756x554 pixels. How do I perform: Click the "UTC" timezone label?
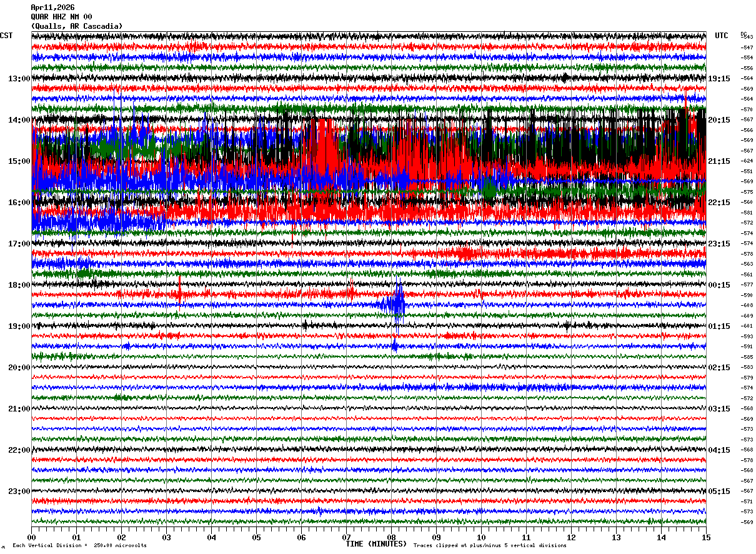722,36
